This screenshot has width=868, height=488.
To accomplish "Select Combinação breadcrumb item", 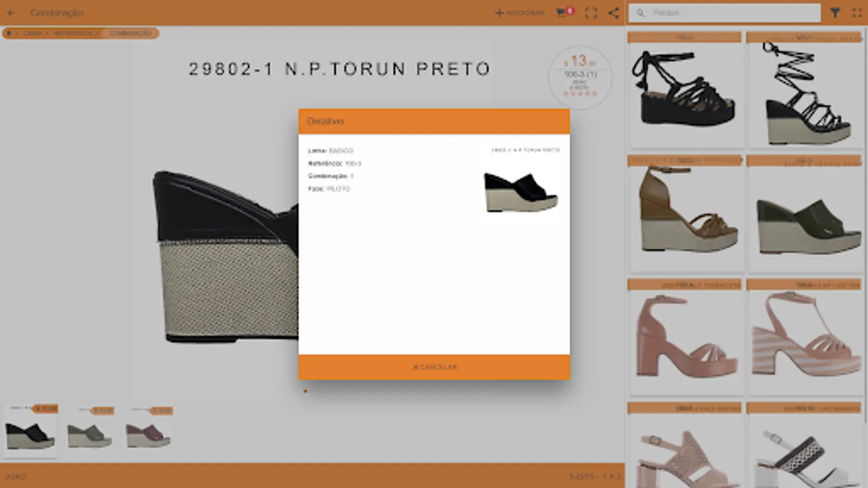I will point(131,33).
